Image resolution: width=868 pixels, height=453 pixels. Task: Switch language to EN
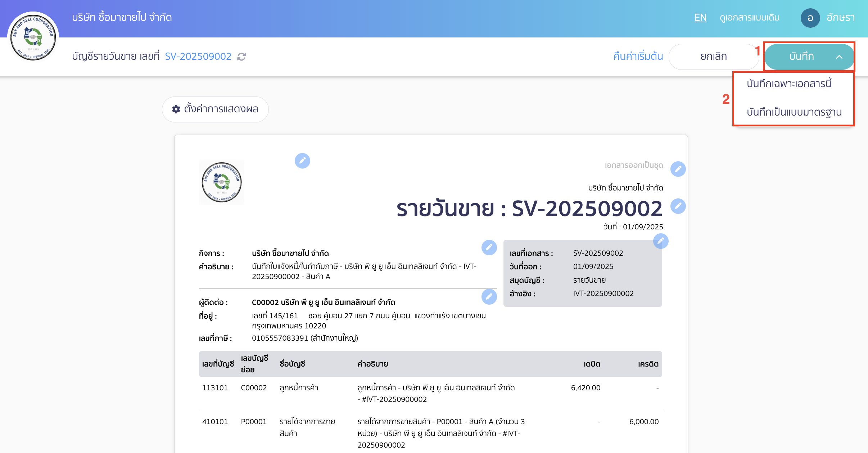700,17
